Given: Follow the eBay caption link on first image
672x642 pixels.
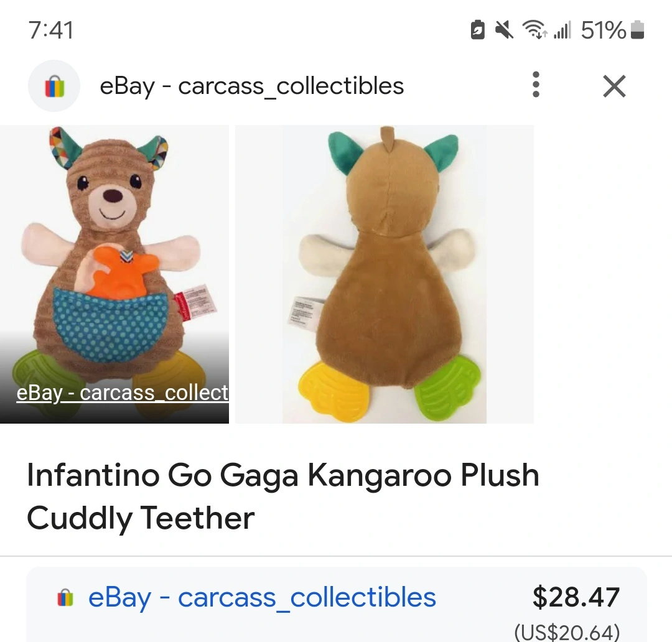Looking at the screenshot, I should coord(123,393).
